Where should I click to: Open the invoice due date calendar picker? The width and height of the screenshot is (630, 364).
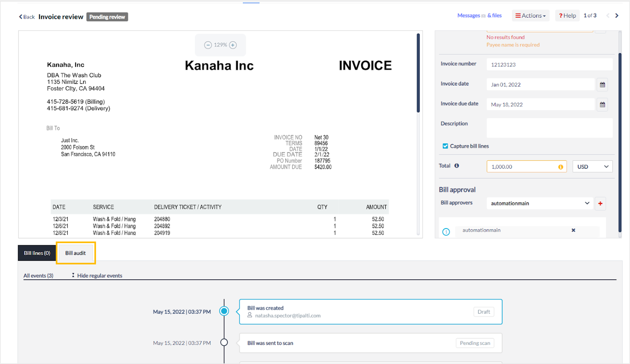[x=602, y=105]
